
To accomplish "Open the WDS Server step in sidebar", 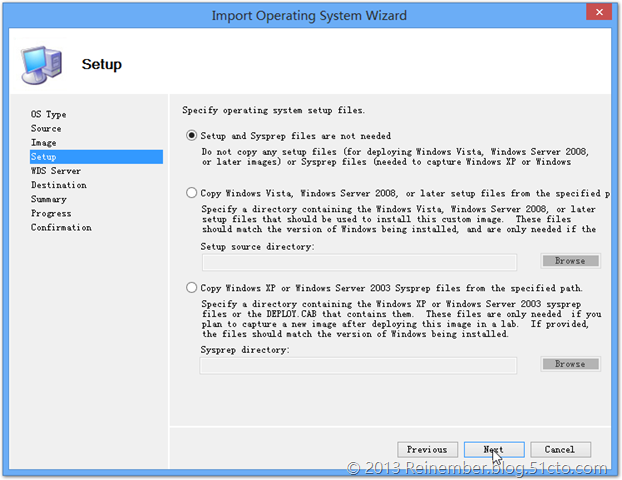I will 56,171.
